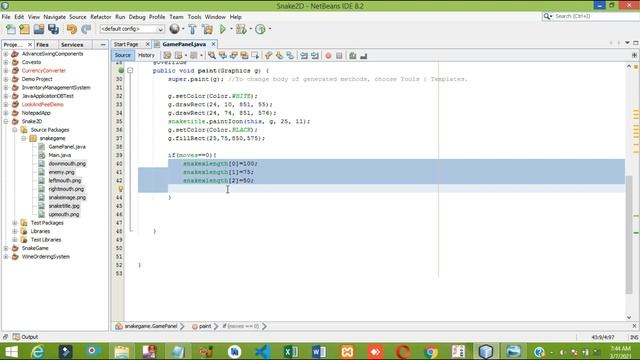Click the Build Project hammer icon

click(192, 29)
